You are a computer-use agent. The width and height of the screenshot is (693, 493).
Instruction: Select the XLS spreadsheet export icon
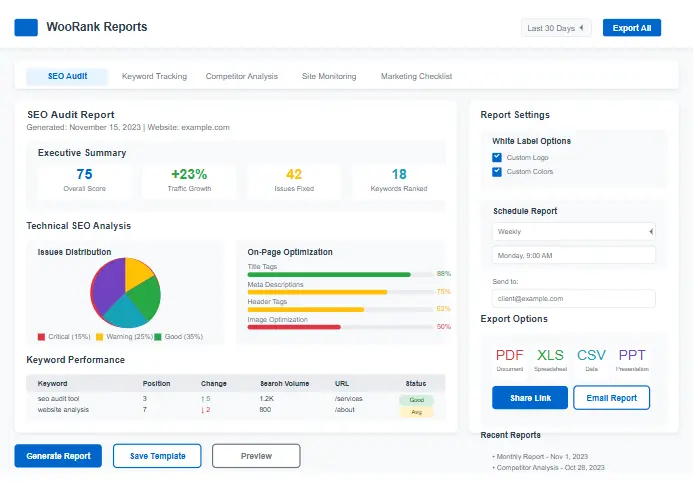click(x=550, y=355)
